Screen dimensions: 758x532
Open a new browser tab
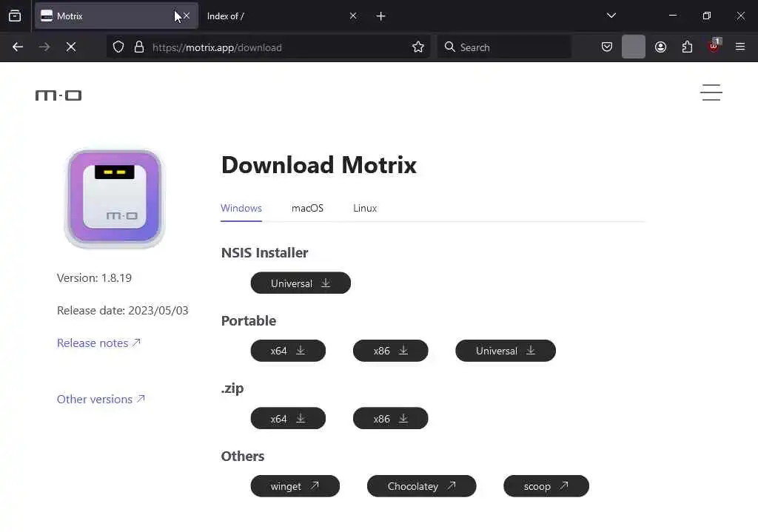pyautogui.click(x=381, y=16)
